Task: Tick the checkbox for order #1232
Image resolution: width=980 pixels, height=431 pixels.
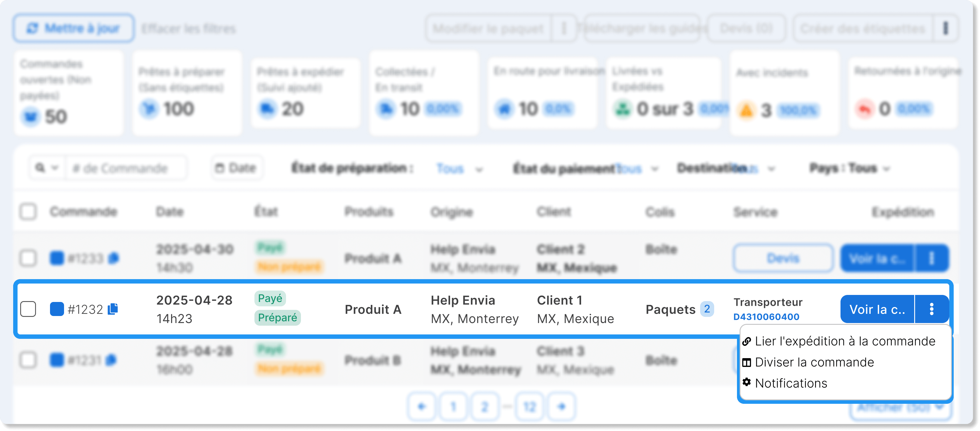Action: [28, 309]
